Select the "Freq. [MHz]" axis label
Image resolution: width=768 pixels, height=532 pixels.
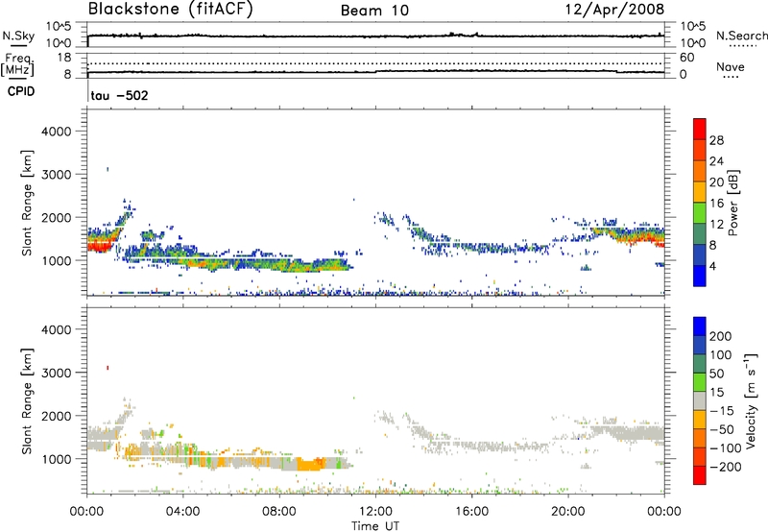click(x=17, y=65)
